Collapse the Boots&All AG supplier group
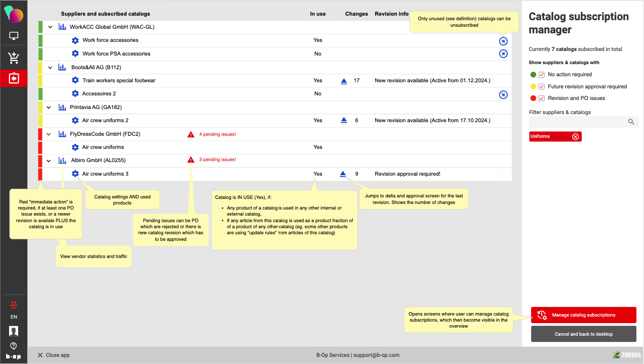 click(50, 68)
